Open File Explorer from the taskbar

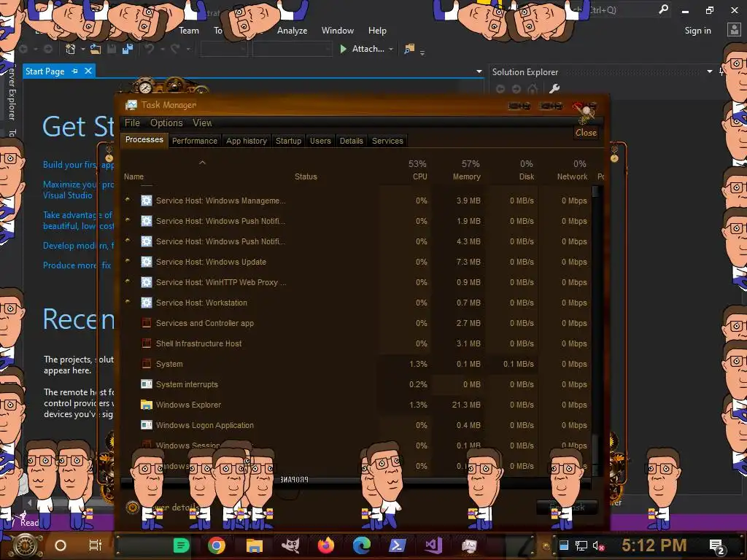pyautogui.click(x=255, y=545)
